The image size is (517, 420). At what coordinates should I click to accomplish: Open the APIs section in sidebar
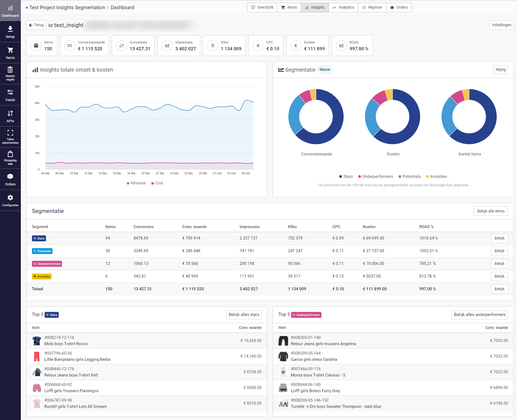click(x=10, y=116)
